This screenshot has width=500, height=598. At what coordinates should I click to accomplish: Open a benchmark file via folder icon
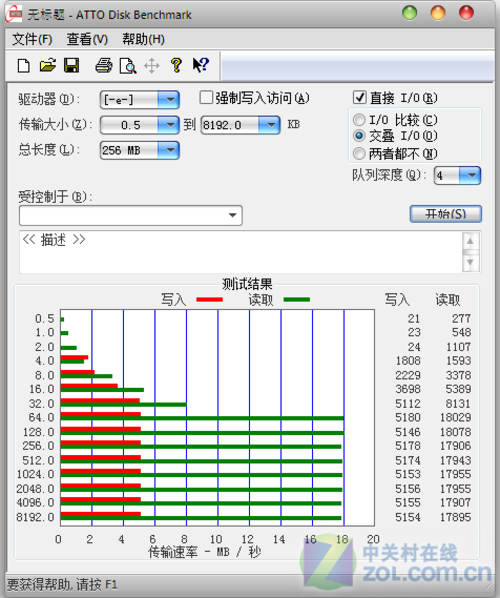48,66
